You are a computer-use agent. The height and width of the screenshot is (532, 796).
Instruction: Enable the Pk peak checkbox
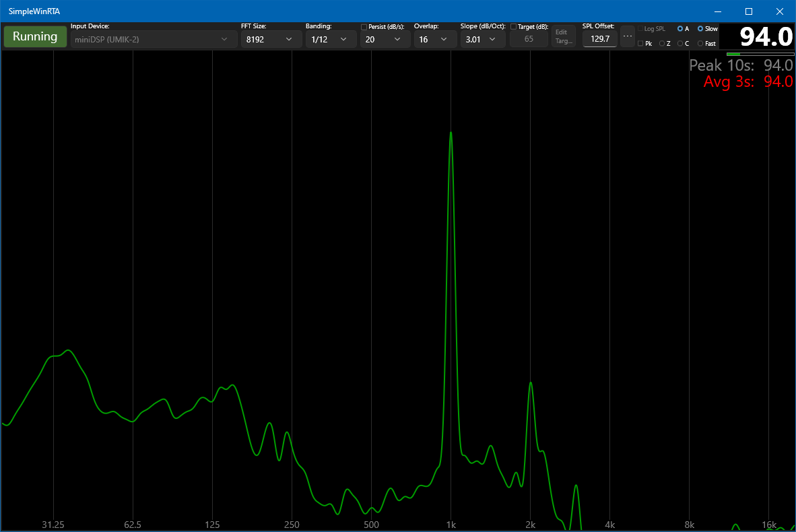640,44
